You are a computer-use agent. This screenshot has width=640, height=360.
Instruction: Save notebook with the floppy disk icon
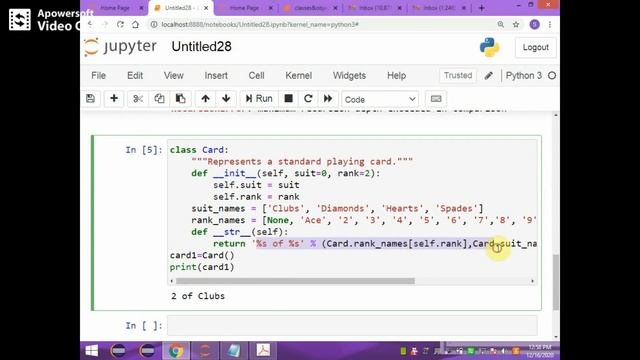tap(91, 99)
